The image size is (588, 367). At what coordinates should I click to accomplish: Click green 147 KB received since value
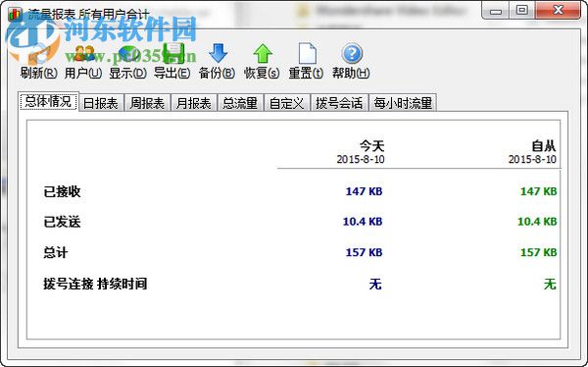coord(538,191)
